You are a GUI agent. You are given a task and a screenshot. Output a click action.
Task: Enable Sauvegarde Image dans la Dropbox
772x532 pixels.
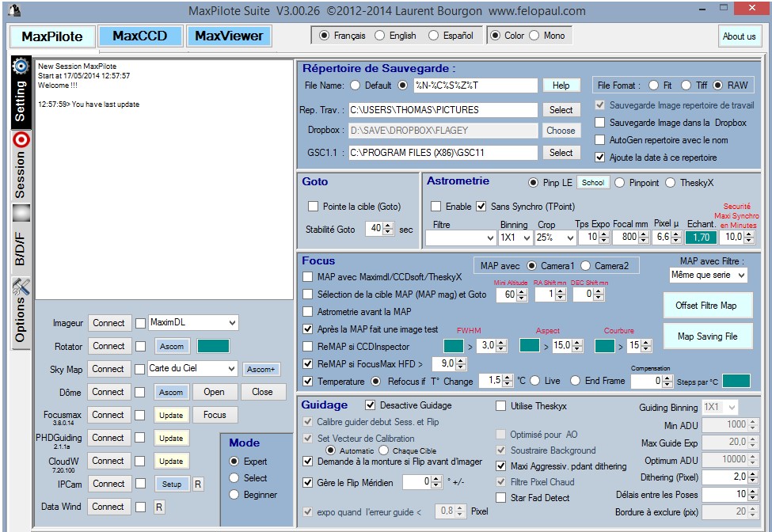[x=599, y=123]
